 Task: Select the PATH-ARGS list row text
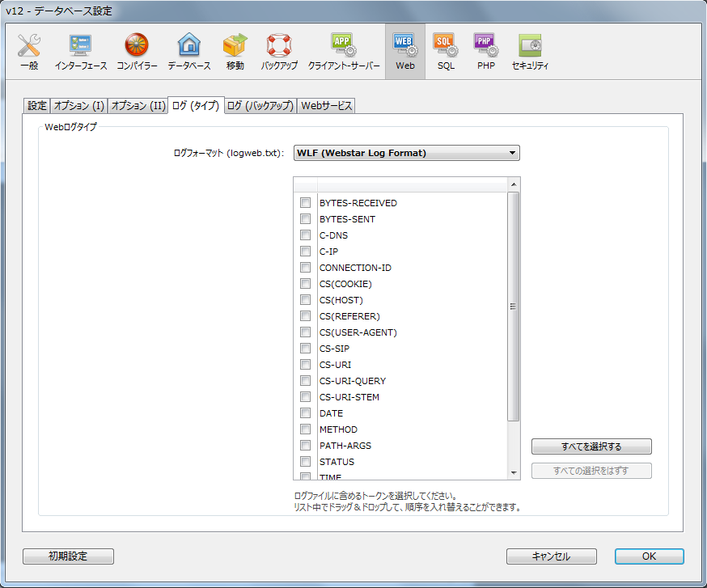point(345,446)
